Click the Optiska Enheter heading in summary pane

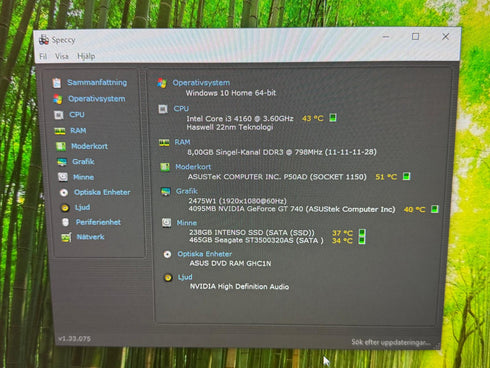point(204,254)
